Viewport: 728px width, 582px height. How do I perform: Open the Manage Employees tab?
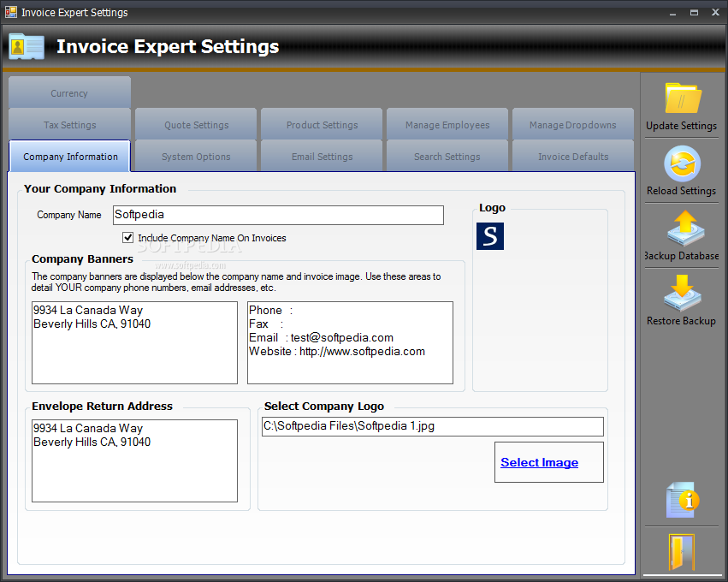pos(447,124)
